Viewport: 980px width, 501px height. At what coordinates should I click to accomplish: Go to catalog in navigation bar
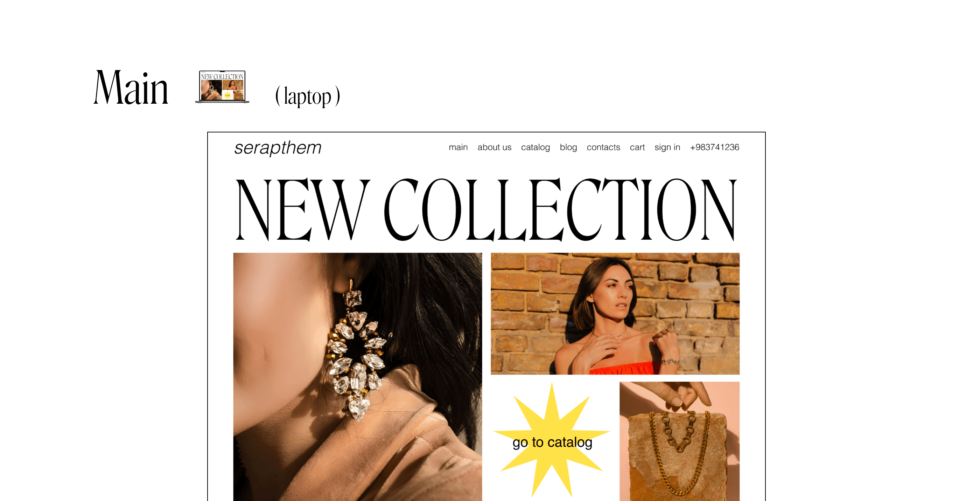tap(535, 147)
